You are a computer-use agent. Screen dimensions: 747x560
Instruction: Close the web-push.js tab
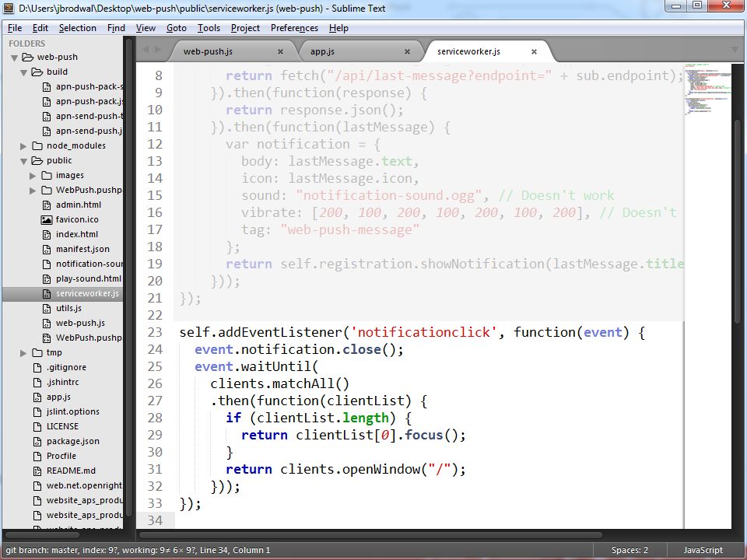[x=280, y=51]
